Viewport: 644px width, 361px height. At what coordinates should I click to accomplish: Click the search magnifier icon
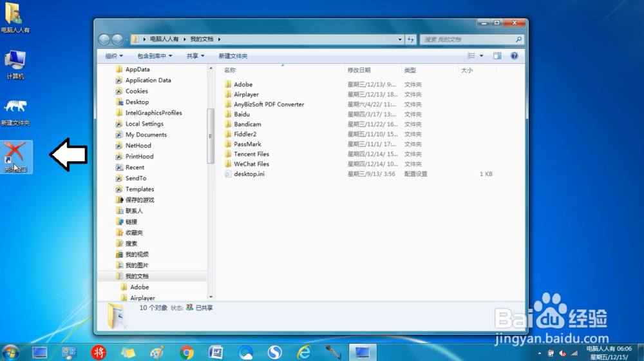(x=518, y=39)
